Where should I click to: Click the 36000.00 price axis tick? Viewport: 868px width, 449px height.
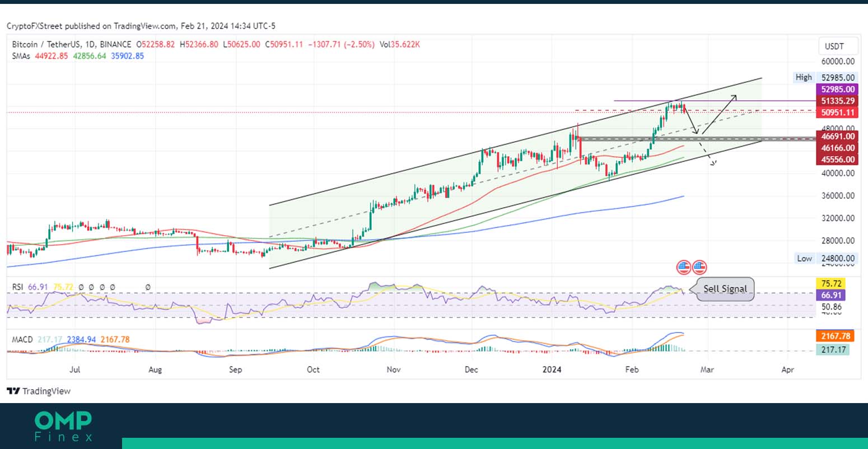point(838,196)
